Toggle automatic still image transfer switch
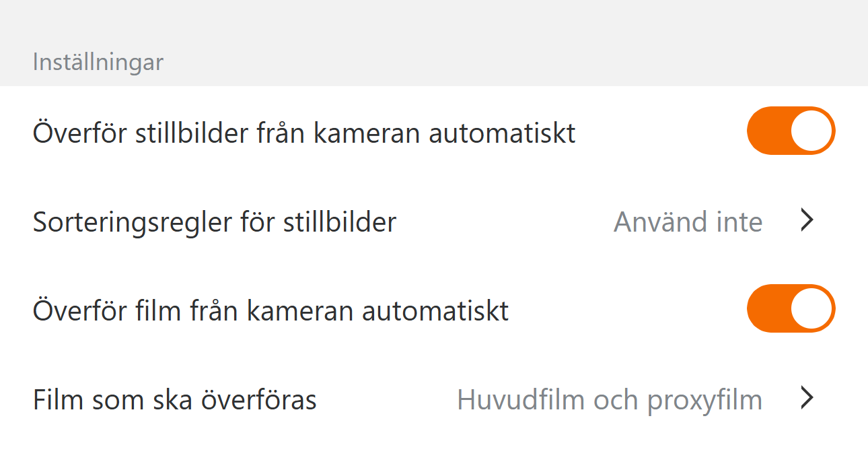 click(x=791, y=131)
